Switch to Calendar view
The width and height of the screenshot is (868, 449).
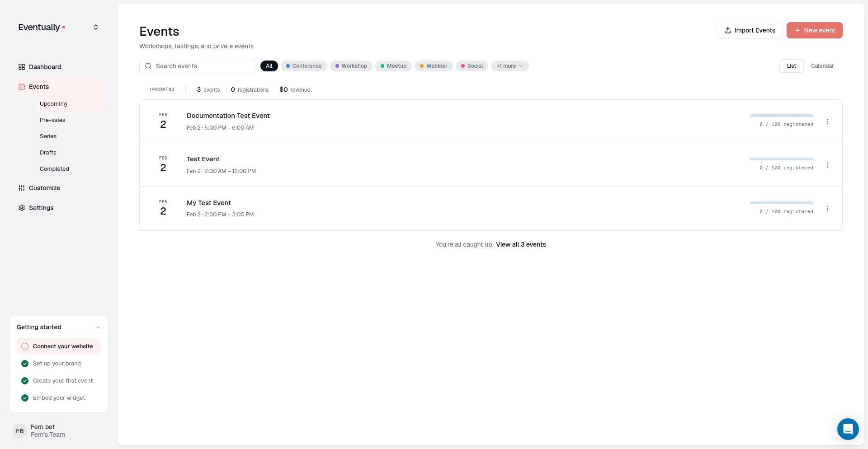click(x=822, y=66)
